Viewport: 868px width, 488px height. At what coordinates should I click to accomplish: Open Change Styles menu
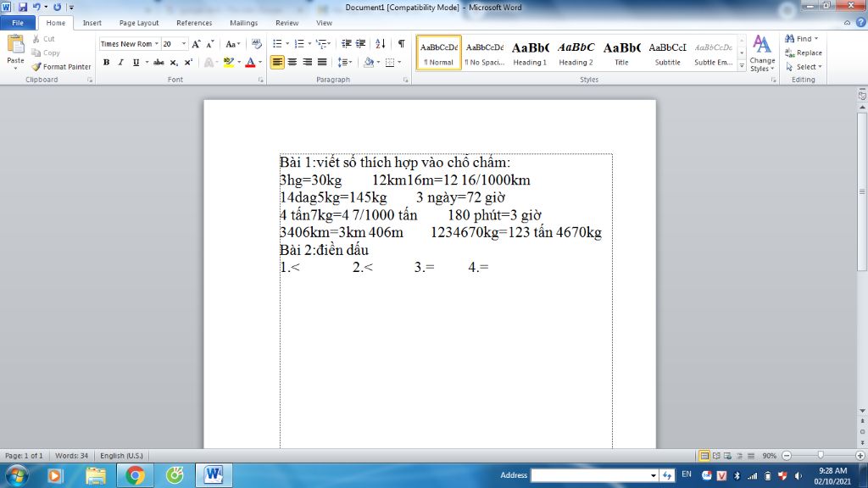click(762, 53)
